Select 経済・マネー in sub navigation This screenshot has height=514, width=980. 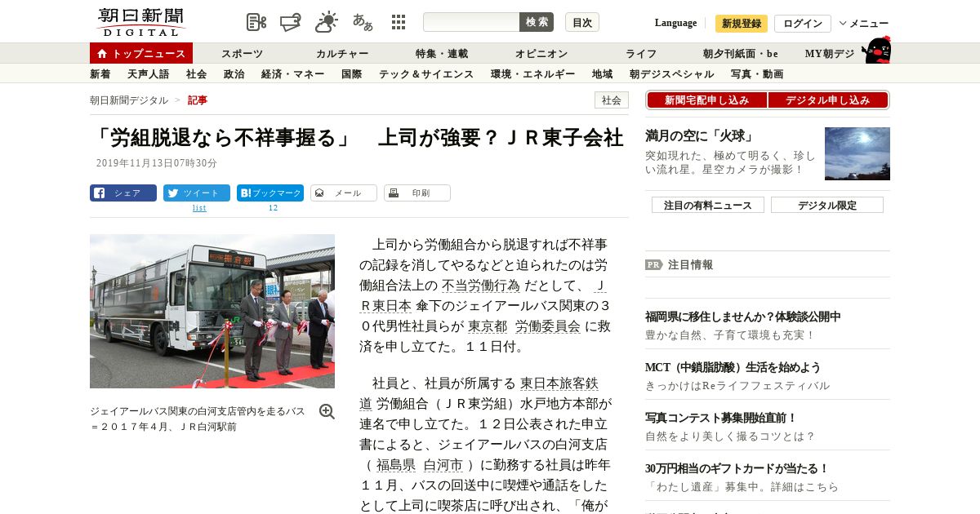(x=292, y=74)
